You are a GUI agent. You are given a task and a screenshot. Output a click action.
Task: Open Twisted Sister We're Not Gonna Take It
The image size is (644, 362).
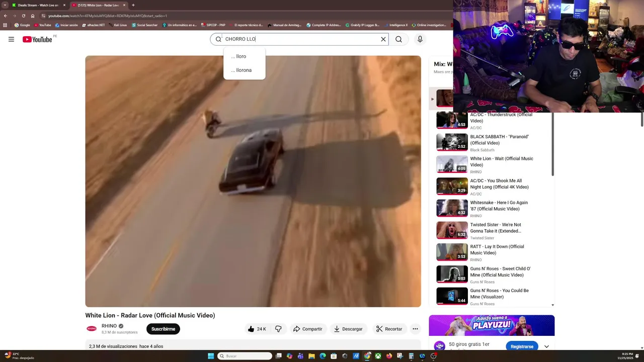[x=496, y=228]
